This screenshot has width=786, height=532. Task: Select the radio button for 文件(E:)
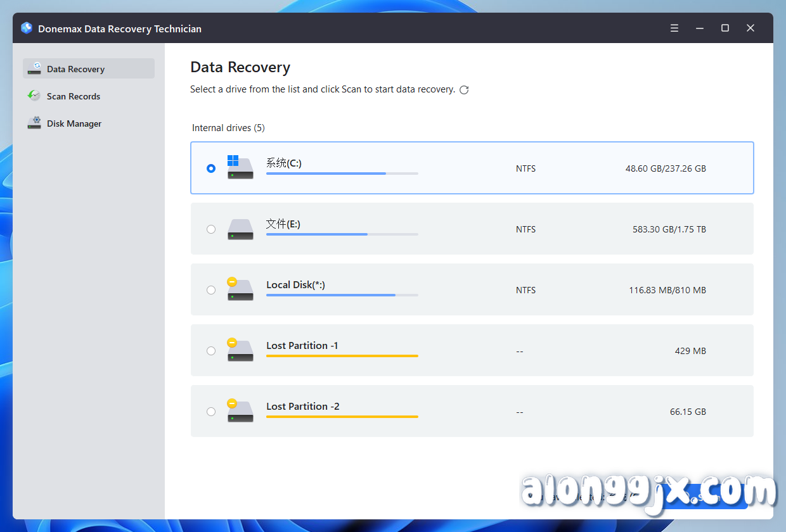tap(211, 229)
